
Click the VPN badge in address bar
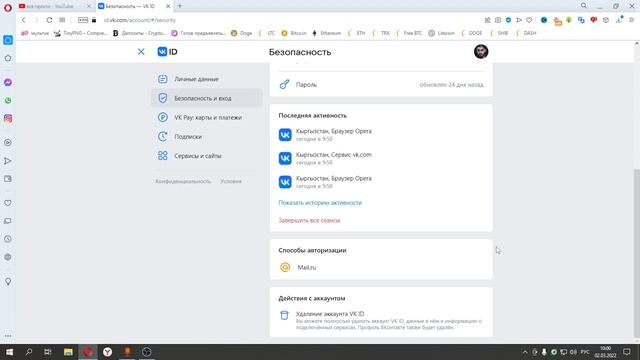(x=83, y=20)
